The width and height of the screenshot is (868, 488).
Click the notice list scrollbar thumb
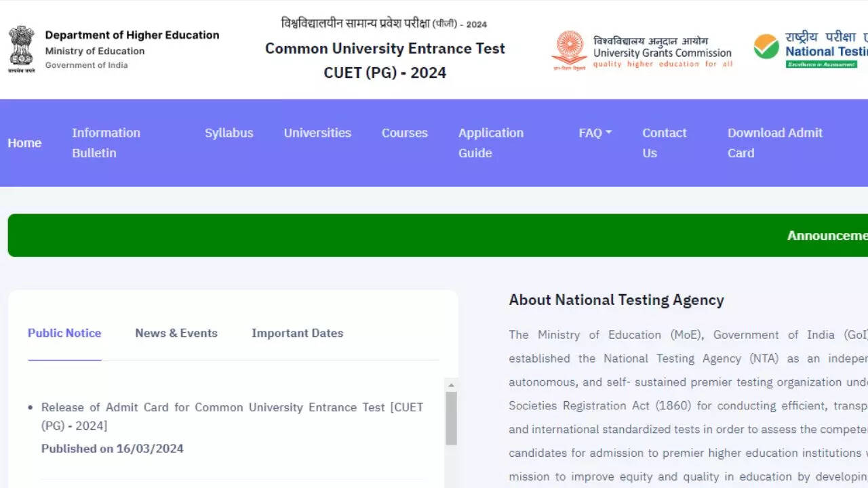(x=451, y=418)
